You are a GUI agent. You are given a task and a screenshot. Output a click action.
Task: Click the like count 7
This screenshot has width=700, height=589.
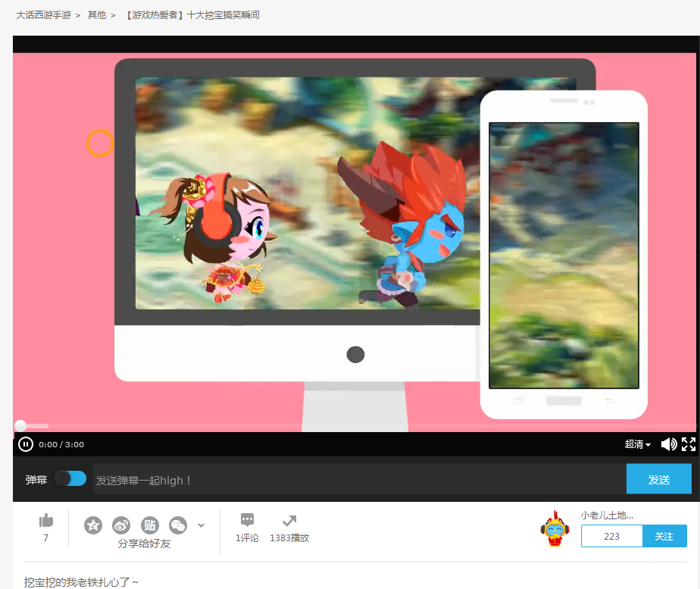pyautogui.click(x=45, y=537)
